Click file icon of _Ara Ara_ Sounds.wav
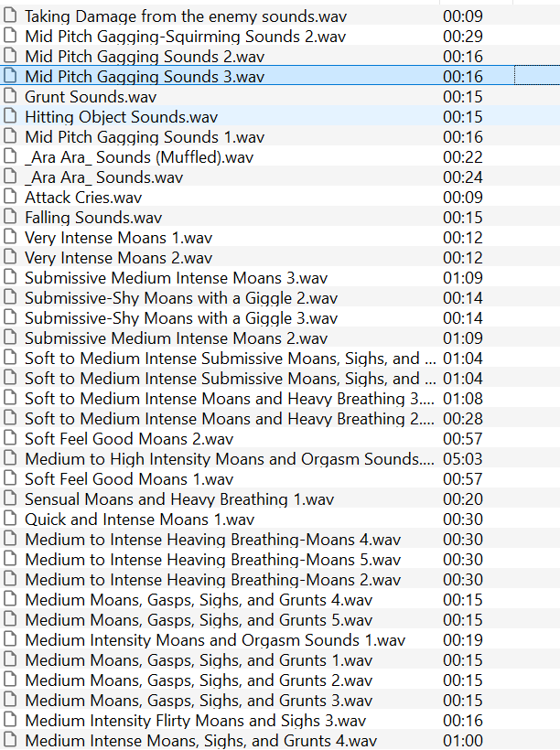Viewport: 560px width, 750px height. coord(9,177)
